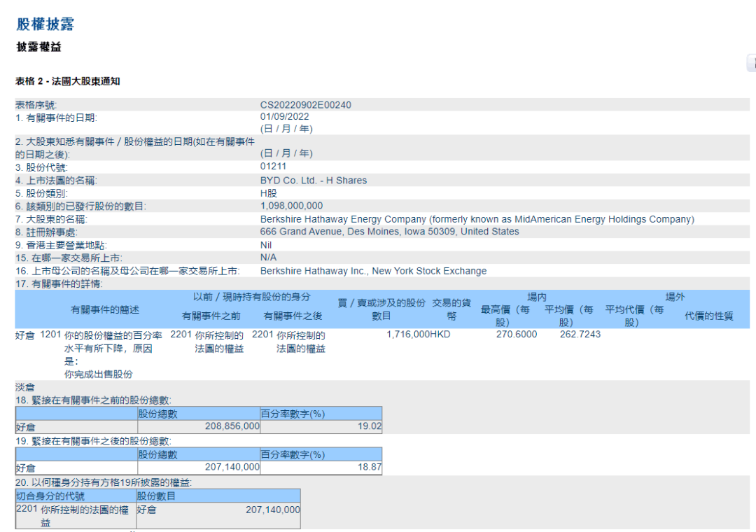756x532 pixels.
Task: Click the 有關事件的簡述 column header
Action: click(x=105, y=309)
